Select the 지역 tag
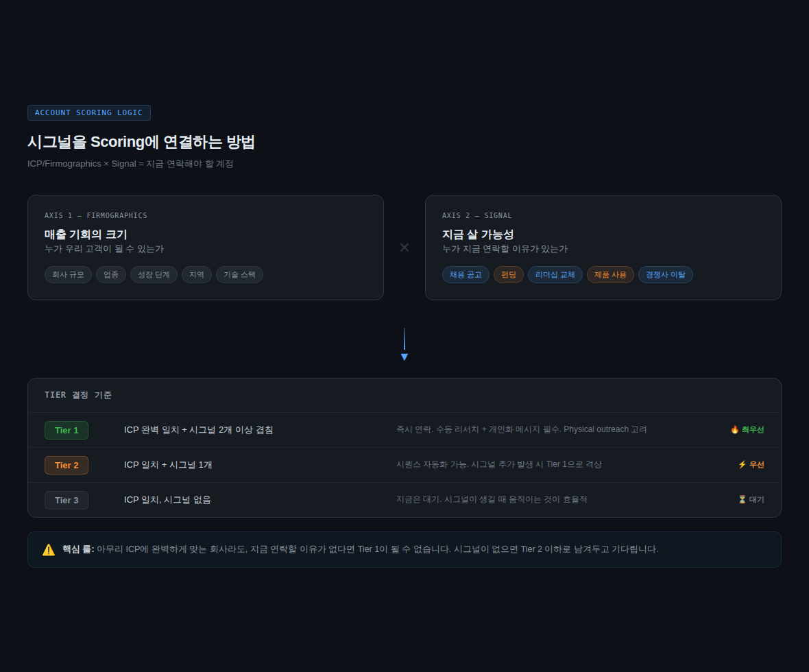Image resolution: width=809 pixels, height=672 pixels. (x=197, y=275)
